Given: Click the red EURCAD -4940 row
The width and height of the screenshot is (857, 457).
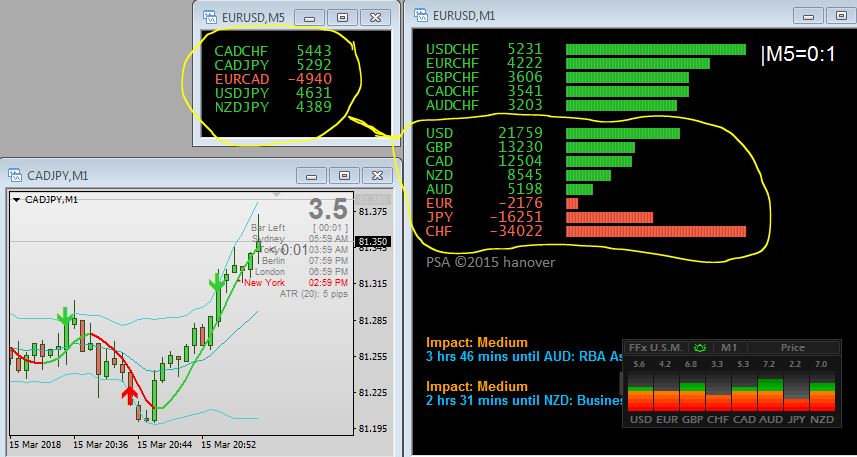Looking at the screenshot, I should (273, 79).
